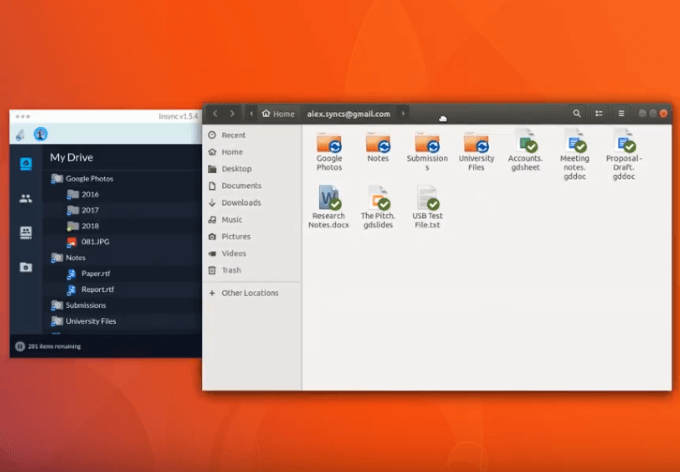Viewport: 680px width, 472px height.
Task: Click the Home path breadcrumb button
Action: coord(278,114)
